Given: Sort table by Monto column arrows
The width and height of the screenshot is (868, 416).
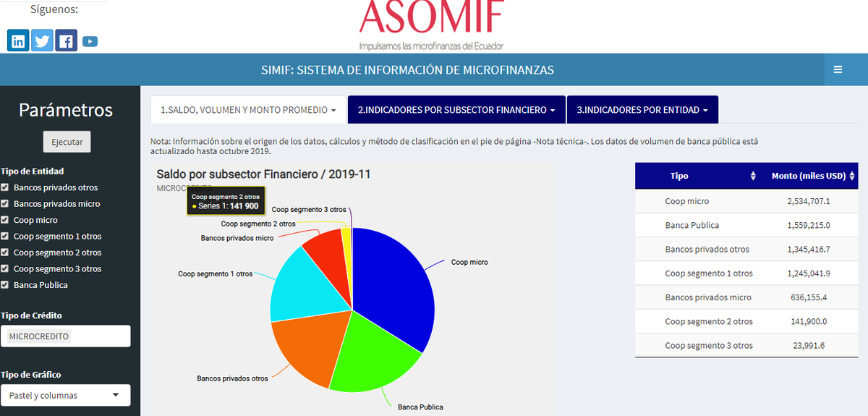Looking at the screenshot, I should 852,176.
